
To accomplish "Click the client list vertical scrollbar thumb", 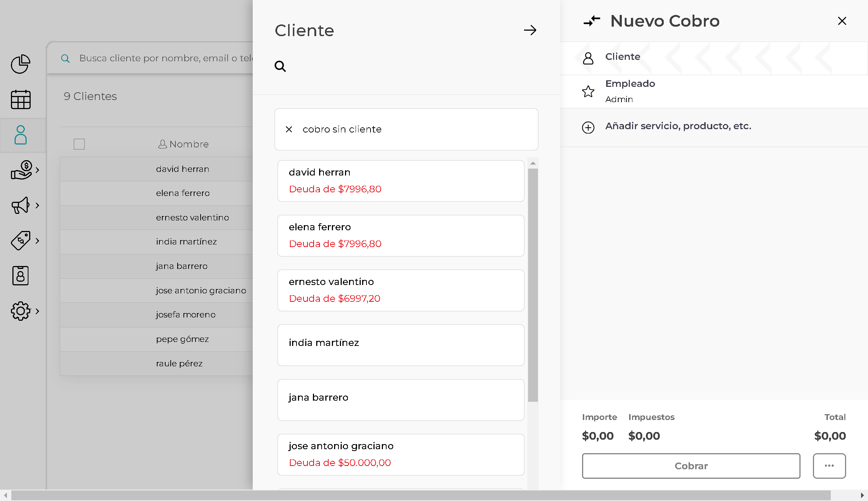I will [x=533, y=285].
